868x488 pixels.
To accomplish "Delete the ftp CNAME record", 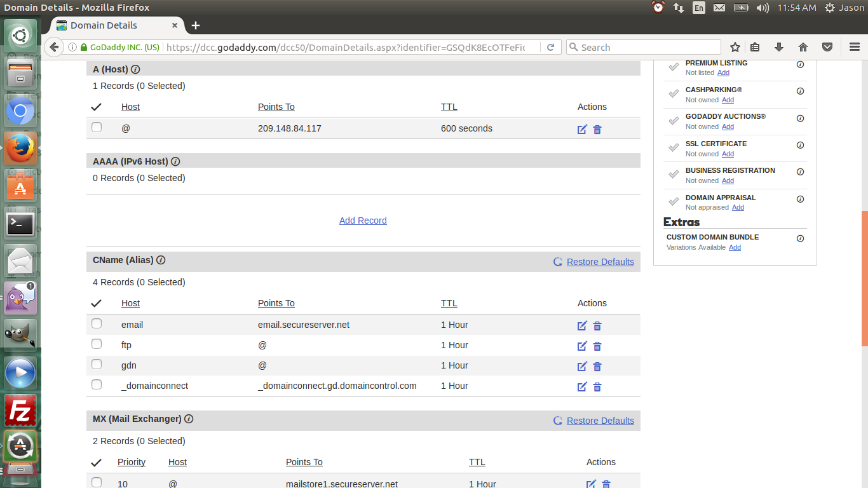I will pos(597,346).
